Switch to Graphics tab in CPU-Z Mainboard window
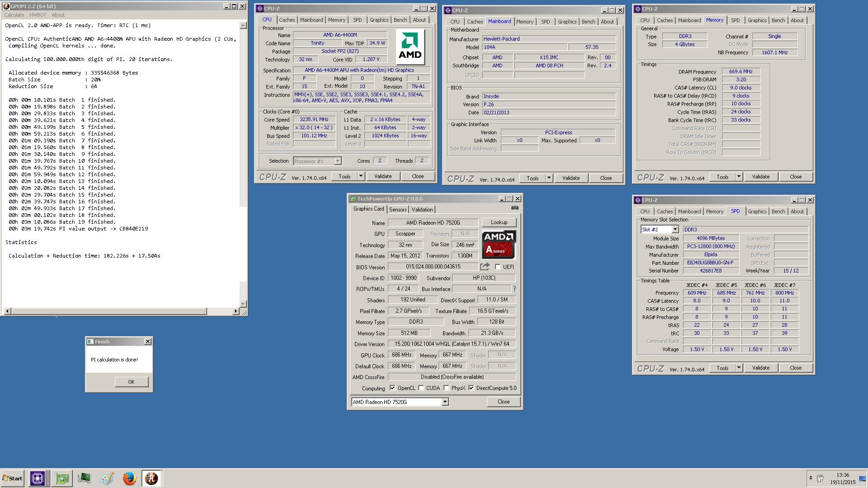Viewport: 868px width, 488px height. [567, 22]
